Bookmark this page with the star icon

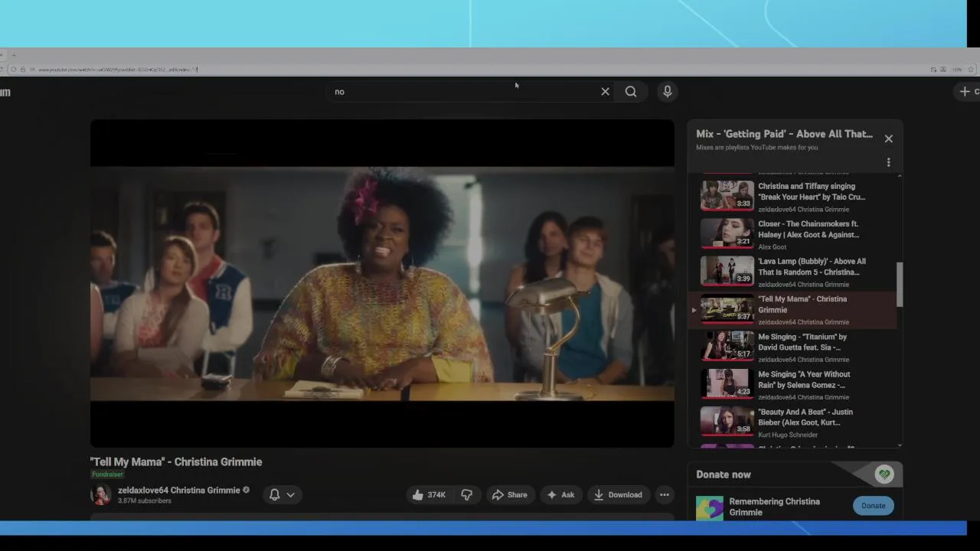[971, 70]
